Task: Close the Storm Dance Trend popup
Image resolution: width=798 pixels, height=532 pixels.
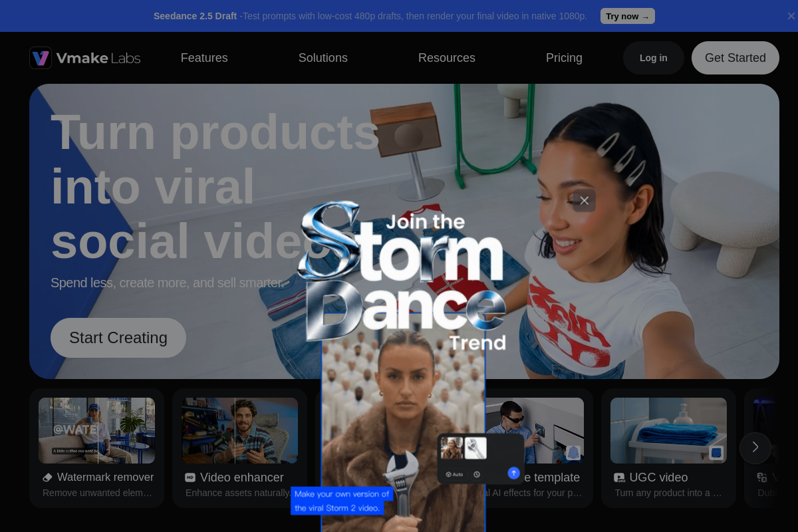Action: (x=584, y=200)
